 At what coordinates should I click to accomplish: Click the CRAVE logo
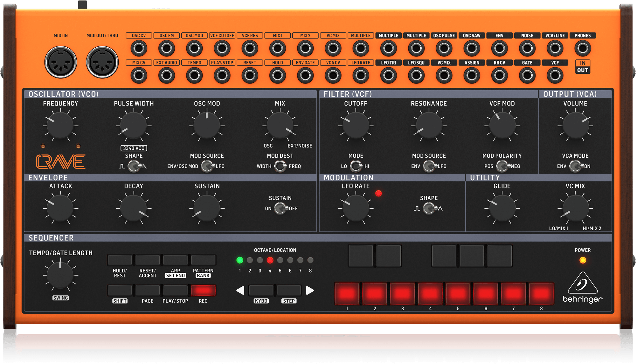click(60, 161)
